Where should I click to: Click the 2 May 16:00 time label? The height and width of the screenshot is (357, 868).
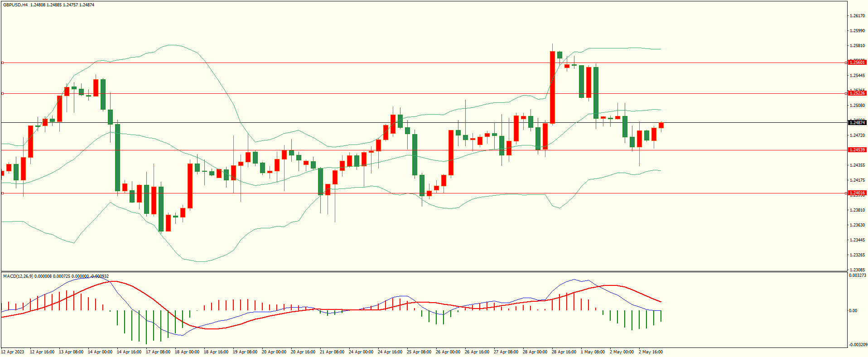tap(651, 352)
